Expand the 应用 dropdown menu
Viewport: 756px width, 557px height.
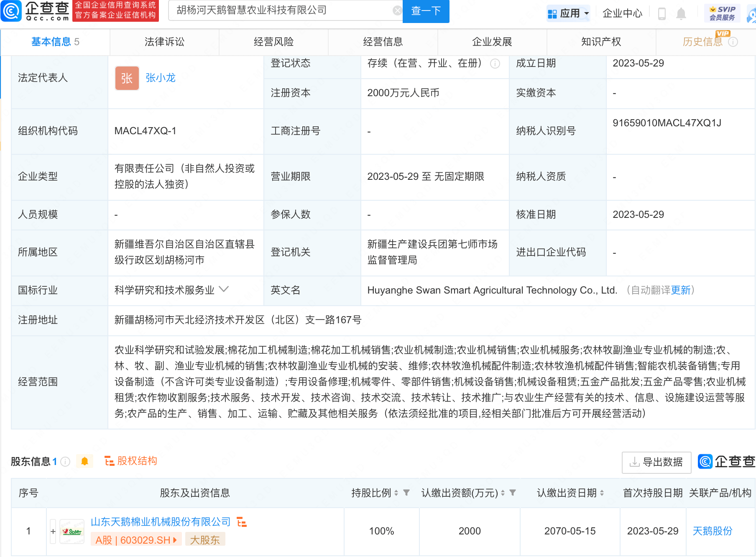568,13
